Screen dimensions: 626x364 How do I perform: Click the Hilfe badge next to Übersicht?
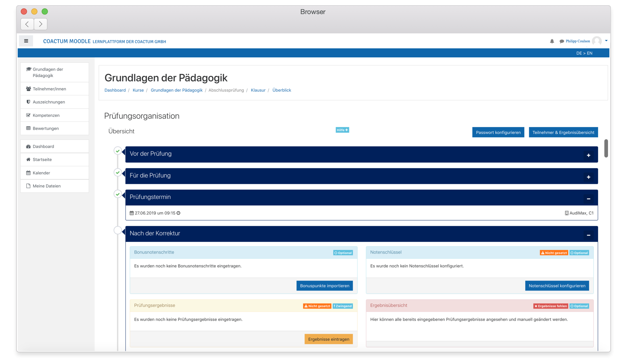(x=342, y=130)
